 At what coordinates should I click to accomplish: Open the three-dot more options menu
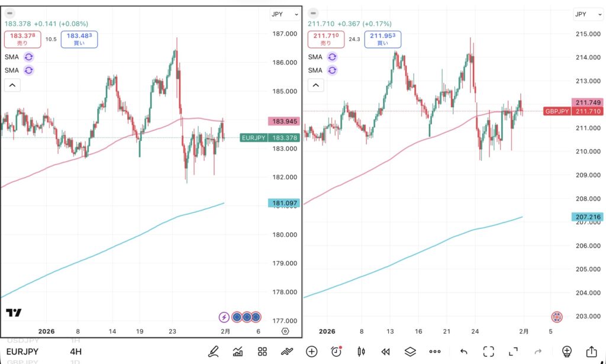pos(436,352)
